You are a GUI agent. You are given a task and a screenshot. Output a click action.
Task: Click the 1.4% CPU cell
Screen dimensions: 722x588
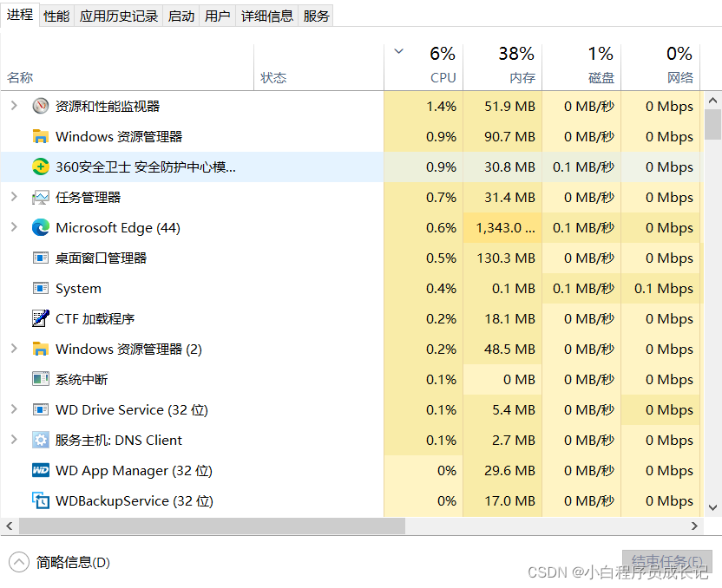(x=423, y=107)
